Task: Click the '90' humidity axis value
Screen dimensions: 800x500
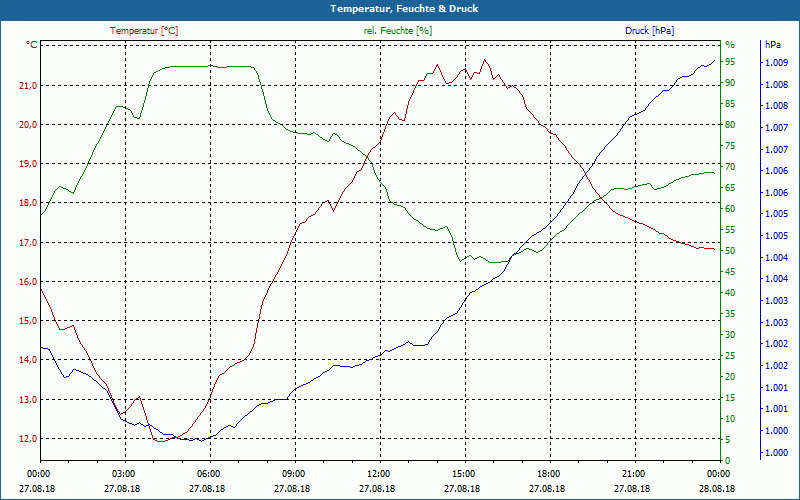Action: click(730, 83)
